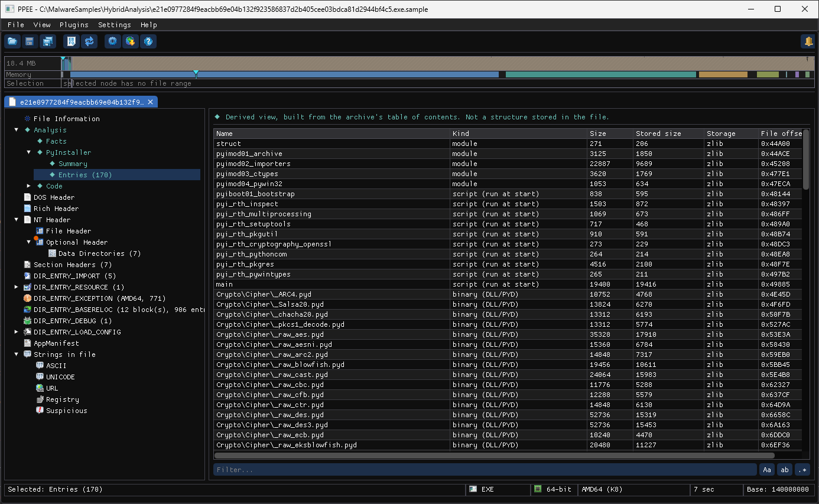
Task: Click the Suspicious strings warning icon
Action: coord(40,411)
